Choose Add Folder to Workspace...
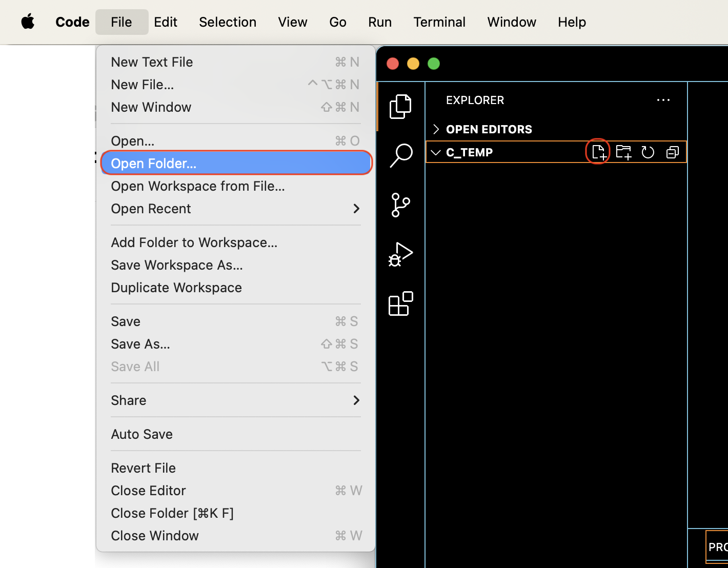Screen dimensions: 728x568 pos(236,242)
